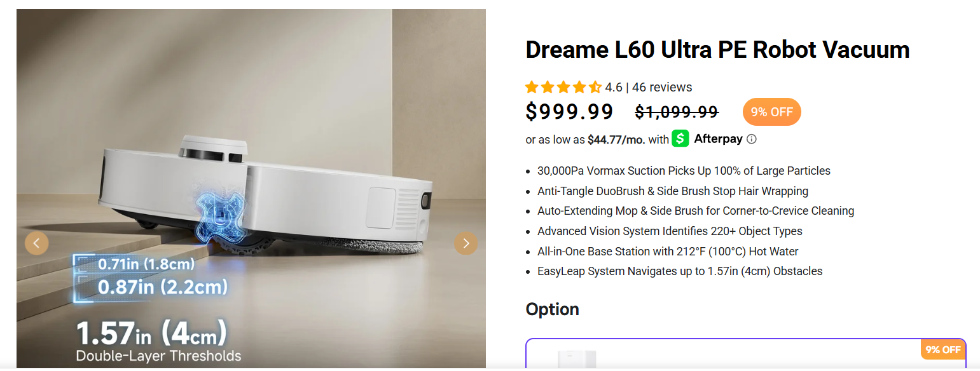The width and height of the screenshot is (980, 371).
Task: Click the 9% OFF tag on the option card
Action: click(x=943, y=349)
